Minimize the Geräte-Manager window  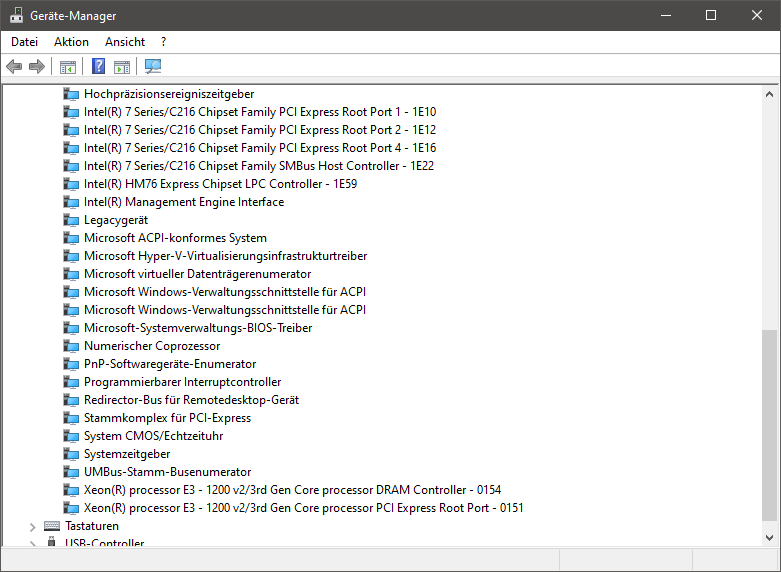coord(666,15)
